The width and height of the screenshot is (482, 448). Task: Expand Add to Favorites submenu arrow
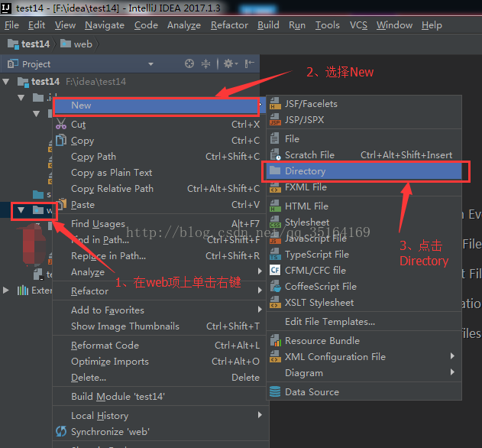click(x=260, y=309)
